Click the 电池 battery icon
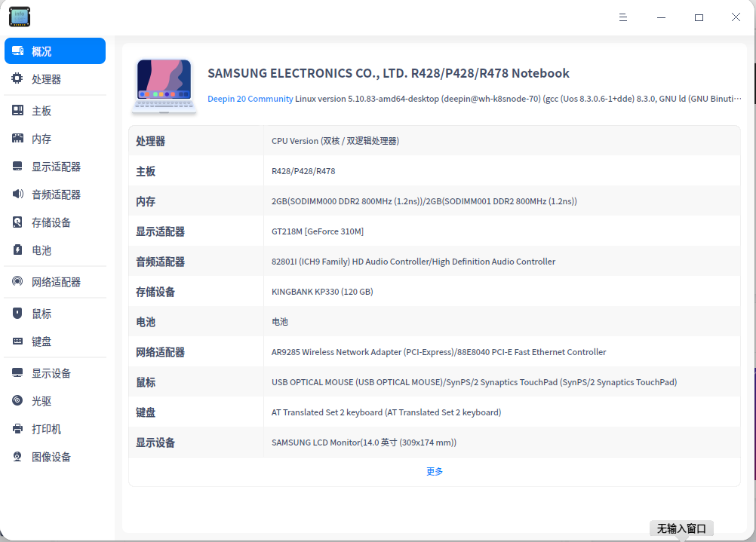This screenshot has width=756, height=542. coord(17,250)
